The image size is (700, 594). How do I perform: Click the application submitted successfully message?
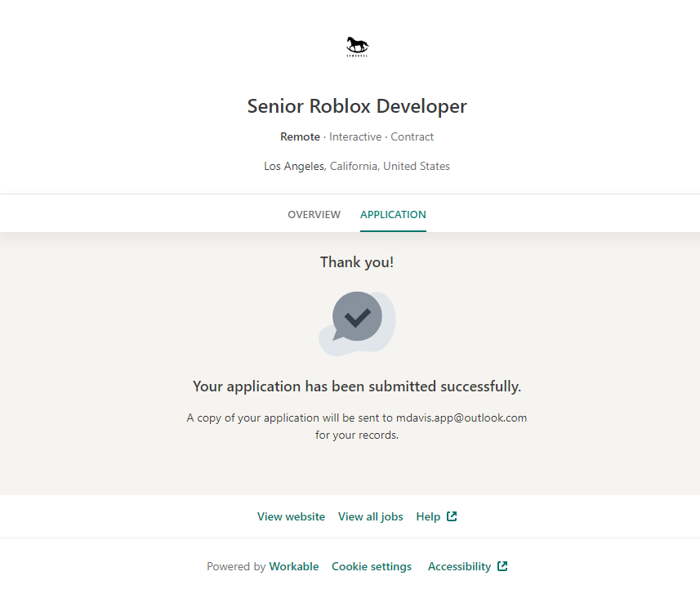[x=357, y=386]
